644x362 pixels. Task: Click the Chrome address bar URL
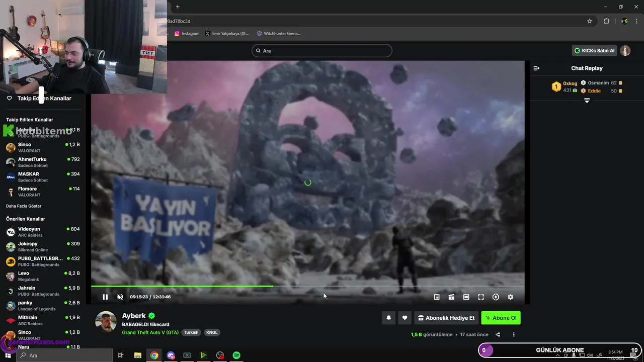[x=179, y=21]
